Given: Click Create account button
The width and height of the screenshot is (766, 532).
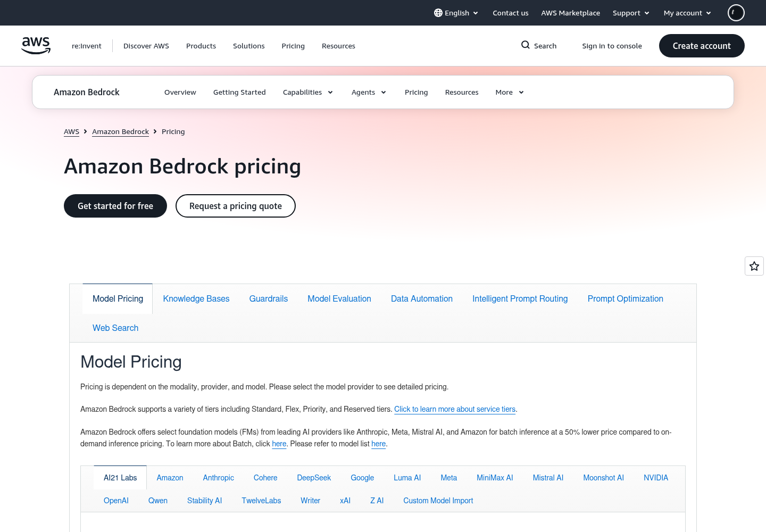Looking at the screenshot, I should pyautogui.click(x=702, y=46).
